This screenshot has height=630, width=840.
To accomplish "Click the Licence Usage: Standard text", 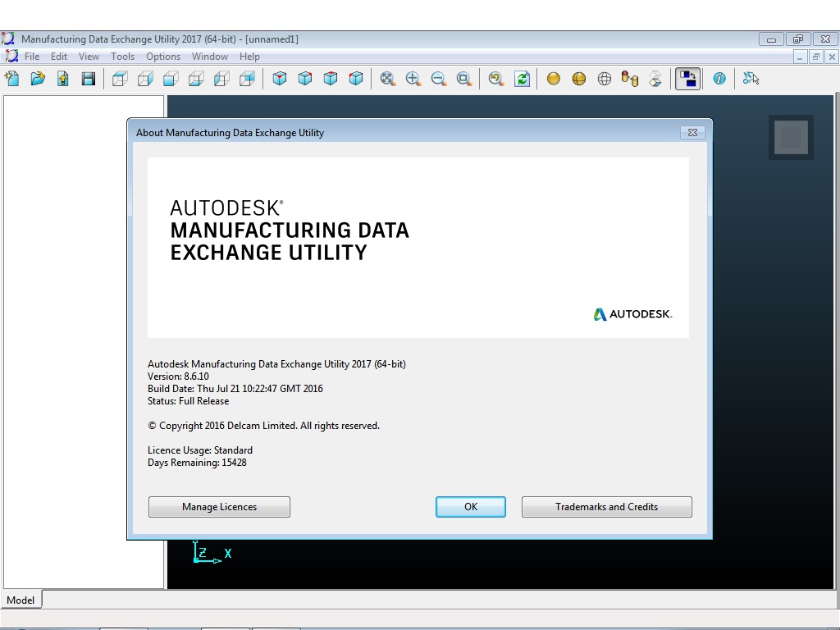I will tap(200, 450).
